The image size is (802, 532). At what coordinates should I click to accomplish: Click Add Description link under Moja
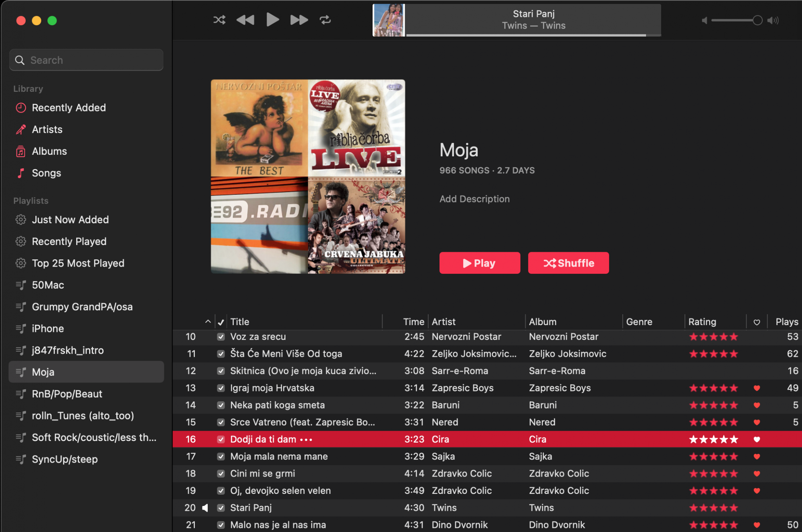[474, 199]
